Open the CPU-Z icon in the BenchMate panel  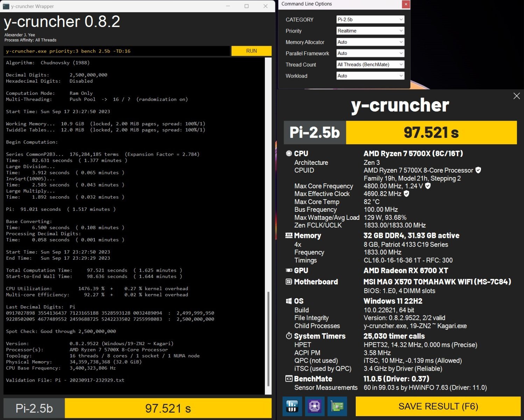click(314, 406)
